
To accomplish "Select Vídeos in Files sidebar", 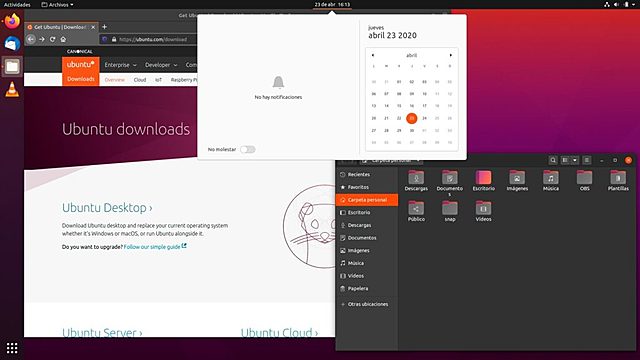I will (367, 276).
